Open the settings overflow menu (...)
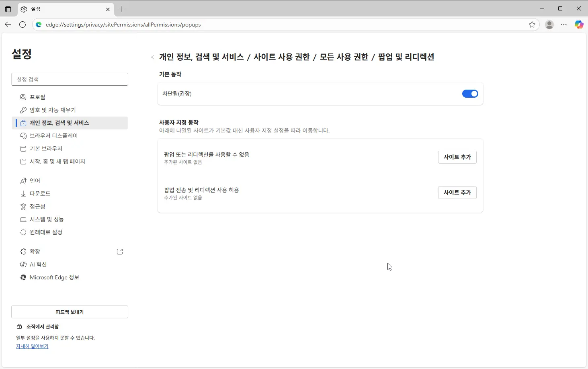 (564, 25)
